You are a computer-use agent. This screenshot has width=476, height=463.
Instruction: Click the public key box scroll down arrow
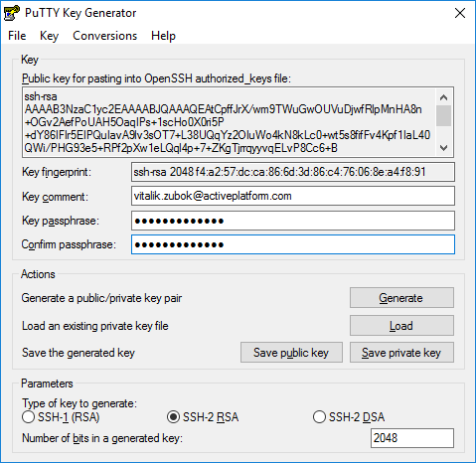(x=443, y=147)
